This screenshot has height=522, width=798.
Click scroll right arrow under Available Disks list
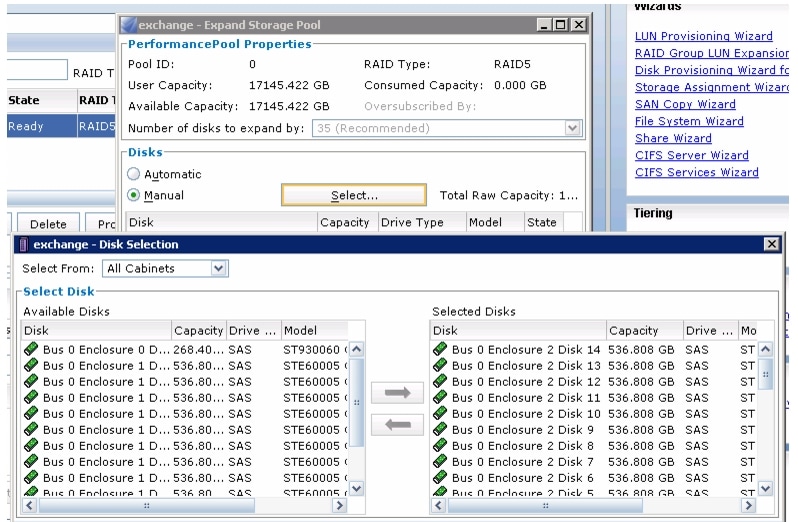click(339, 505)
